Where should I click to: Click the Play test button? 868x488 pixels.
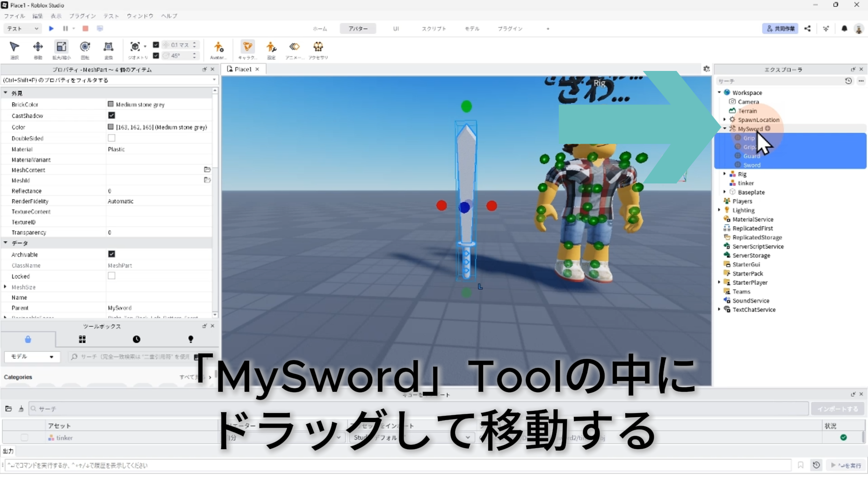51,28
